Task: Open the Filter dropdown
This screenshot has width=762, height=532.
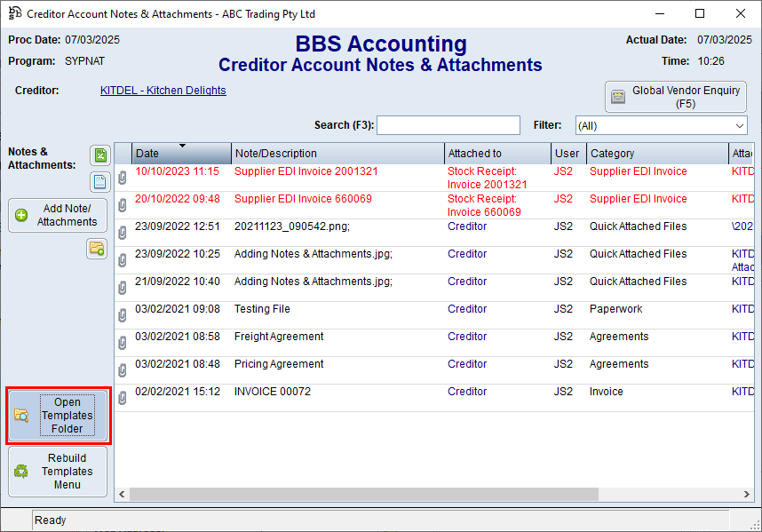Action: pos(661,125)
